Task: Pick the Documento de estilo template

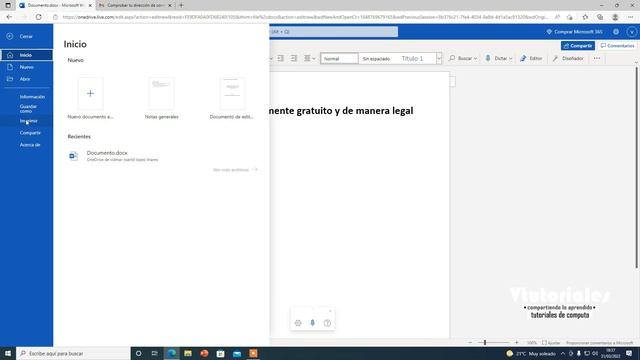Action: pos(232,93)
